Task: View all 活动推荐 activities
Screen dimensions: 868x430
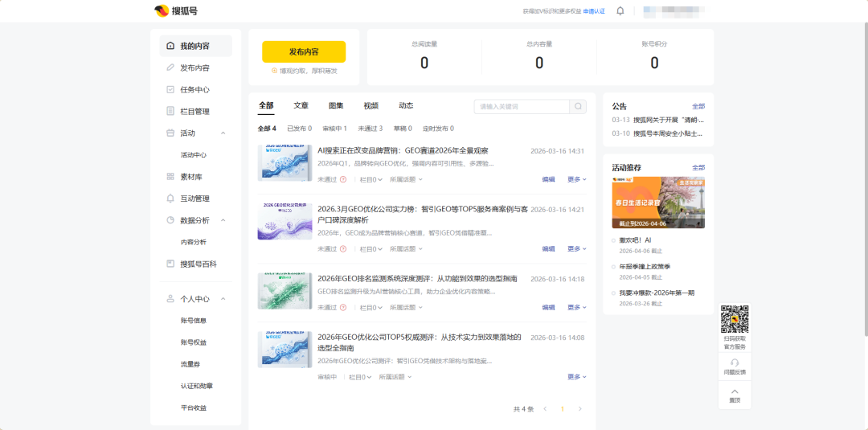Action: (698, 167)
